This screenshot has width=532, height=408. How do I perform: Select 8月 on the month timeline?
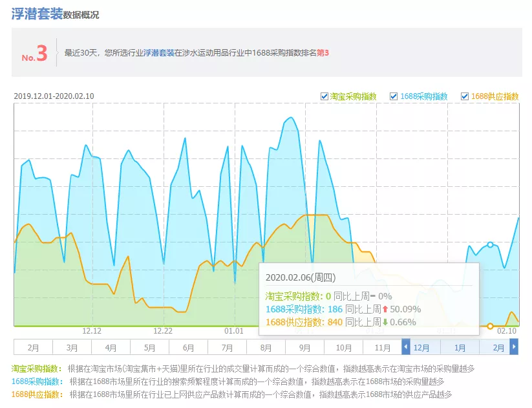click(266, 348)
